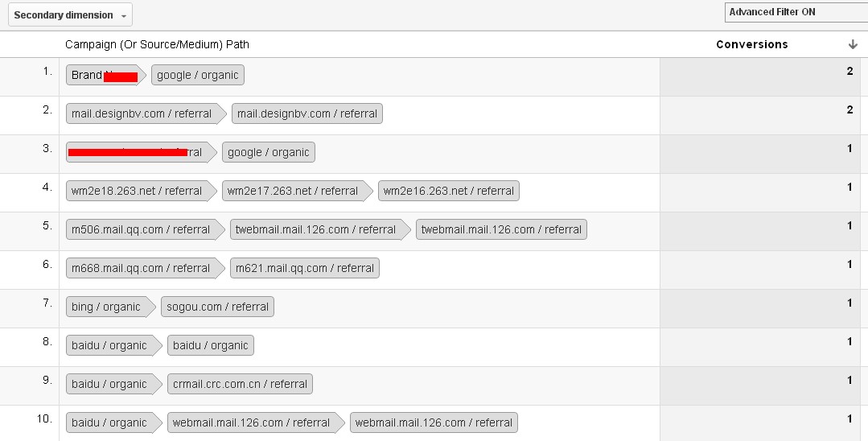
Task: Select google / organic chip in row 1
Action: [198, 76]
